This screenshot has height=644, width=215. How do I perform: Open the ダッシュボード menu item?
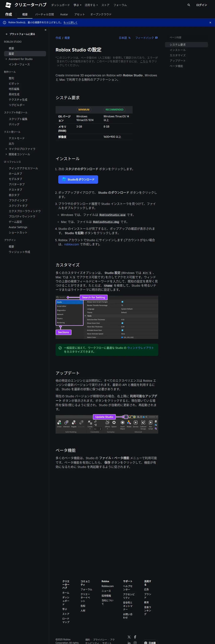click(60, 5)
